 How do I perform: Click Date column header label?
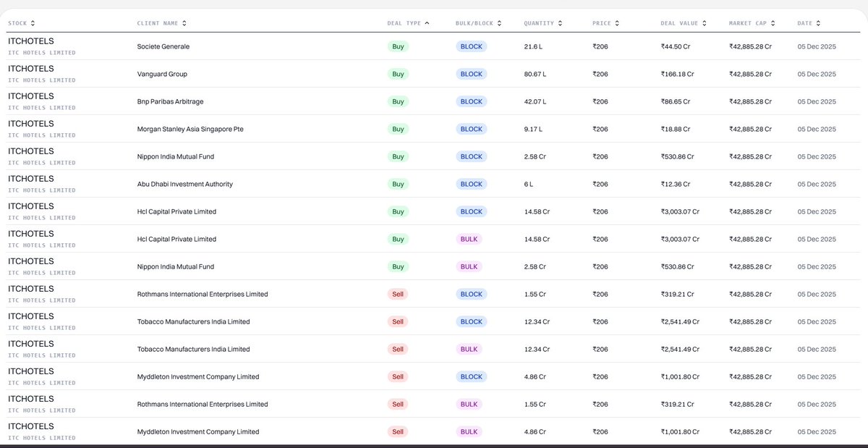[x=805, y=23]
